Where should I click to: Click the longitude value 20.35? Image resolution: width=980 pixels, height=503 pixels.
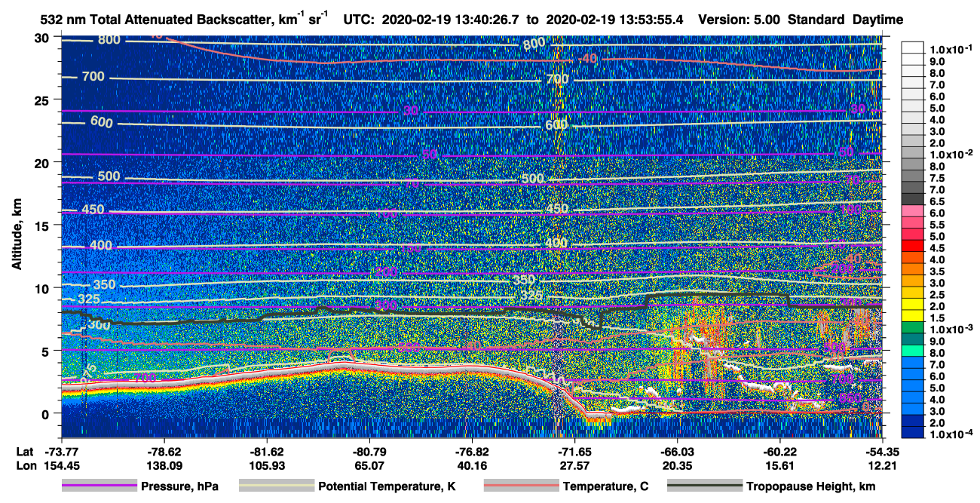click(x=677, y=466)
